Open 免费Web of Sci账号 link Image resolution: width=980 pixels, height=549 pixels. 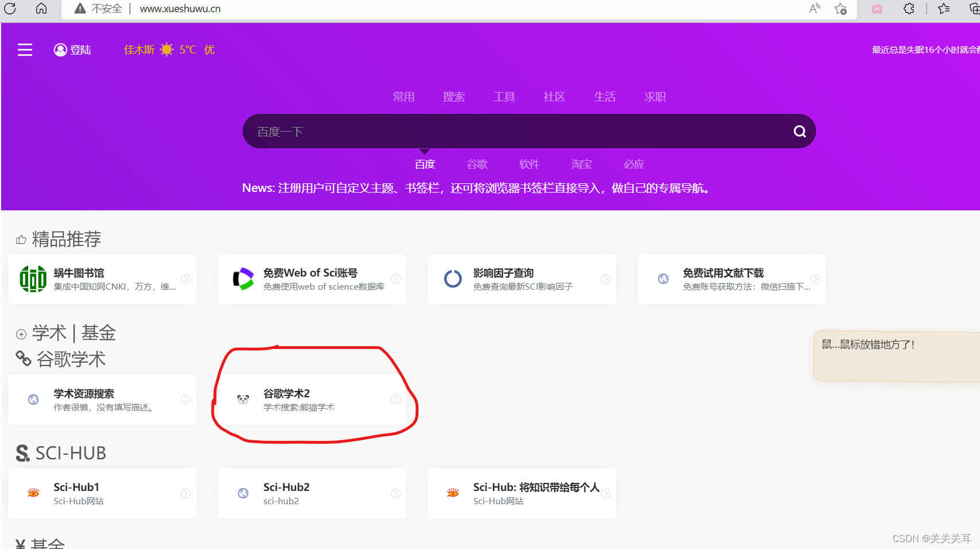tap(310, 273)
